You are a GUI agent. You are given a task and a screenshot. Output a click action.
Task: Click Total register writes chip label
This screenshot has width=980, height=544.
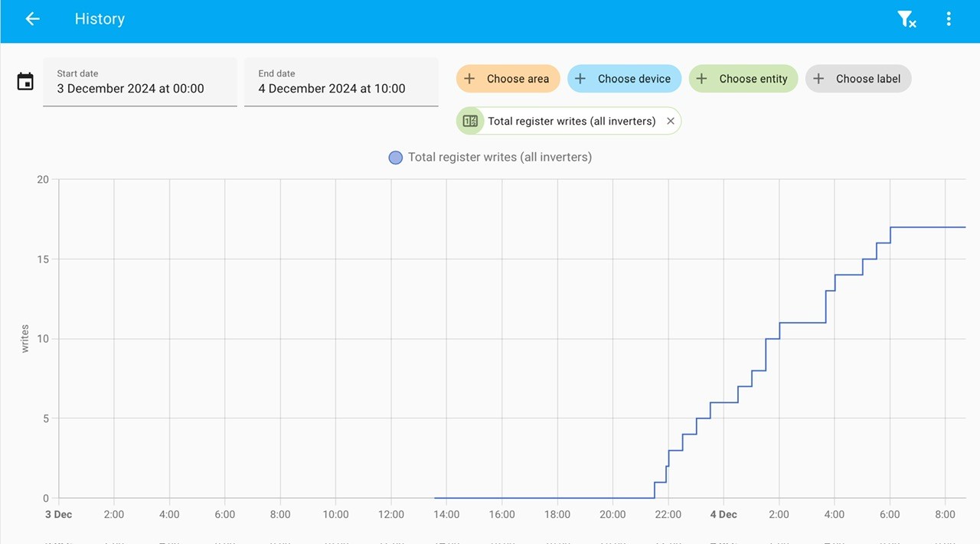572,121
